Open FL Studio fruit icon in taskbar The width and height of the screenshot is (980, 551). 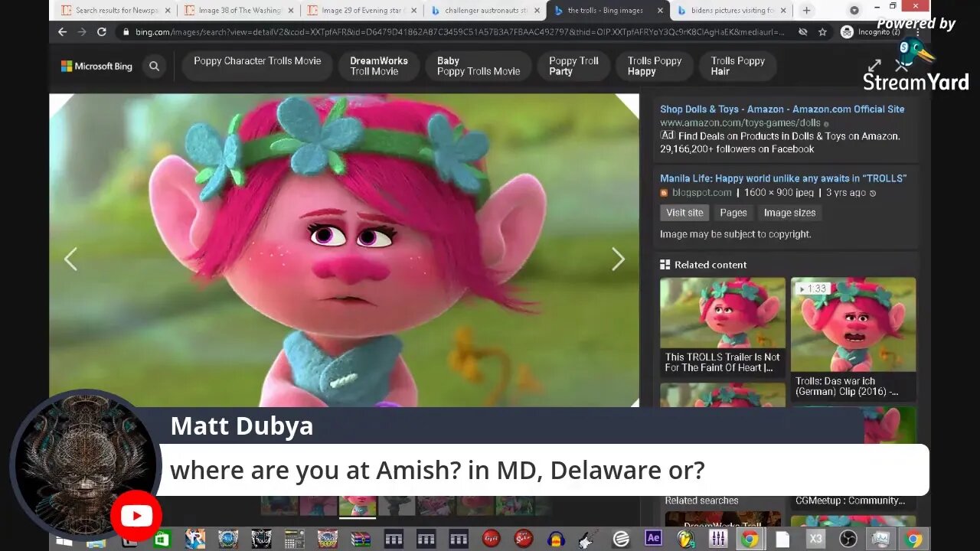685,540
